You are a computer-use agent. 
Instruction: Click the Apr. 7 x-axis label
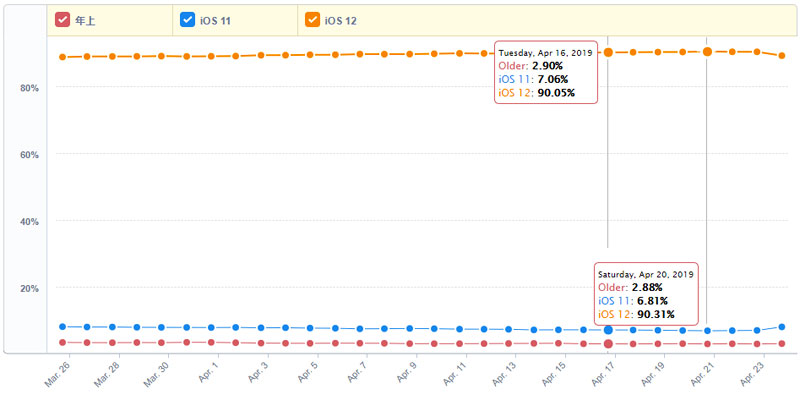pos(356,373)
